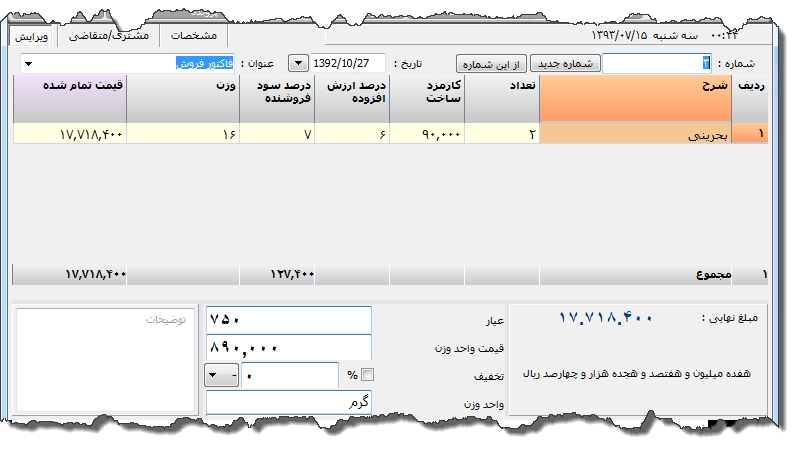Image resolution: width=795 pixels, height=455 pixels.
Task: Click the درصد ارزش افزوده header
Action: (x=352, y=98)
